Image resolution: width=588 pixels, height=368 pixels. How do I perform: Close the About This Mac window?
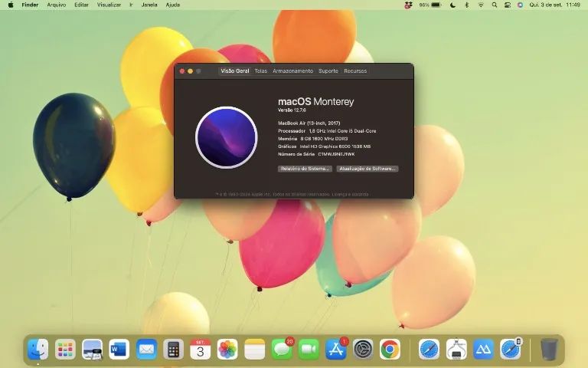coord(182,71)
